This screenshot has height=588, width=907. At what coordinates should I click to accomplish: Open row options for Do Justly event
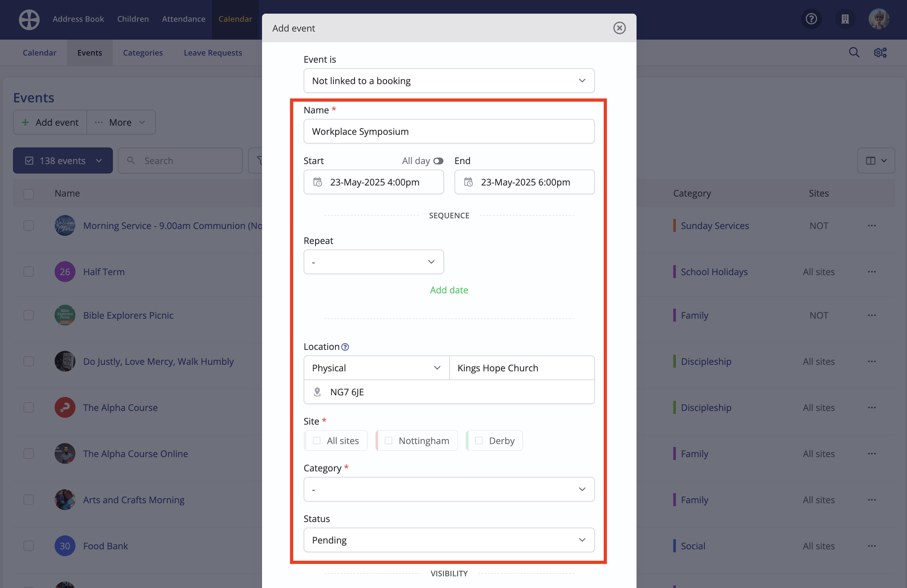872,361
